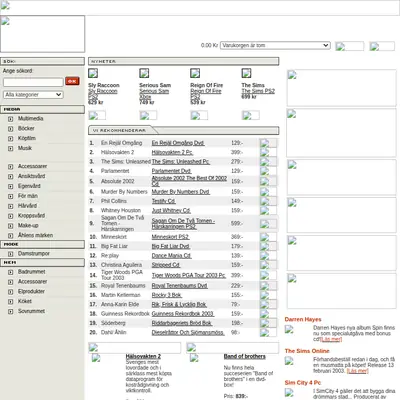Open the Köket menu item
Image resolution: width=400 pixels, height=400 pixels.
[x=25, y=301]
